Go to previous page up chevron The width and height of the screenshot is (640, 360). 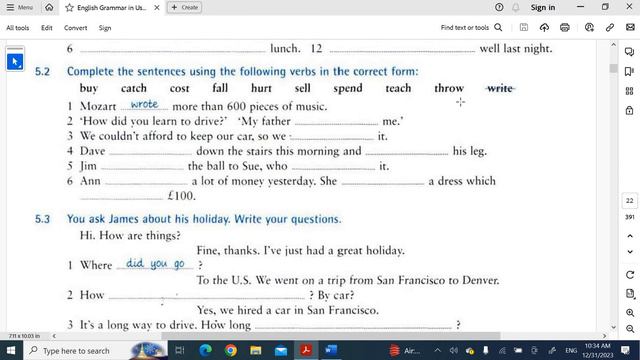coord(630,236)
